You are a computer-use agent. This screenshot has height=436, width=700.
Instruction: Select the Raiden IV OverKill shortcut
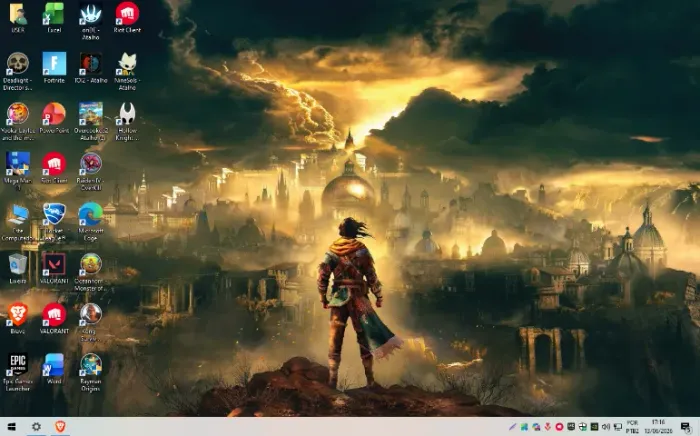tap(91, 171)
